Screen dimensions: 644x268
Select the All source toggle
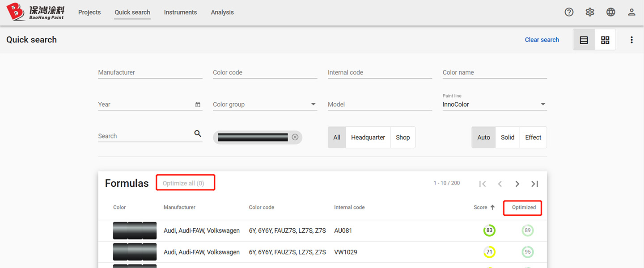[x=337, y=137]
